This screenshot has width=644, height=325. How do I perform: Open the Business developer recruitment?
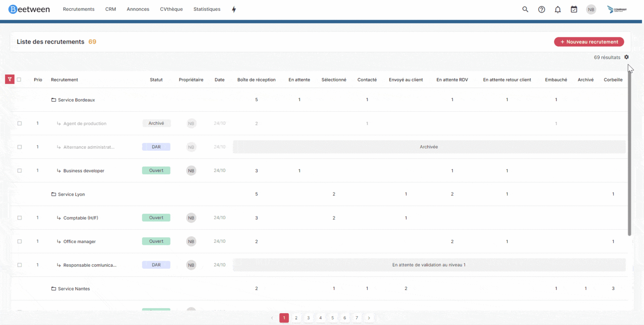pyautogui.click(x=83, y=170)
